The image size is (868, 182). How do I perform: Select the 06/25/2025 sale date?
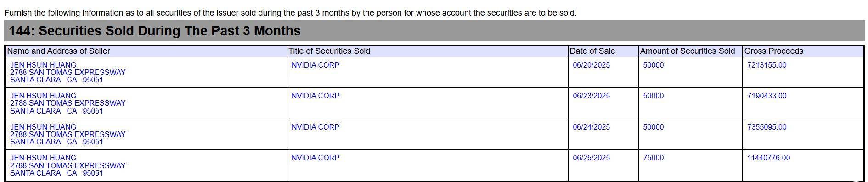592,158
